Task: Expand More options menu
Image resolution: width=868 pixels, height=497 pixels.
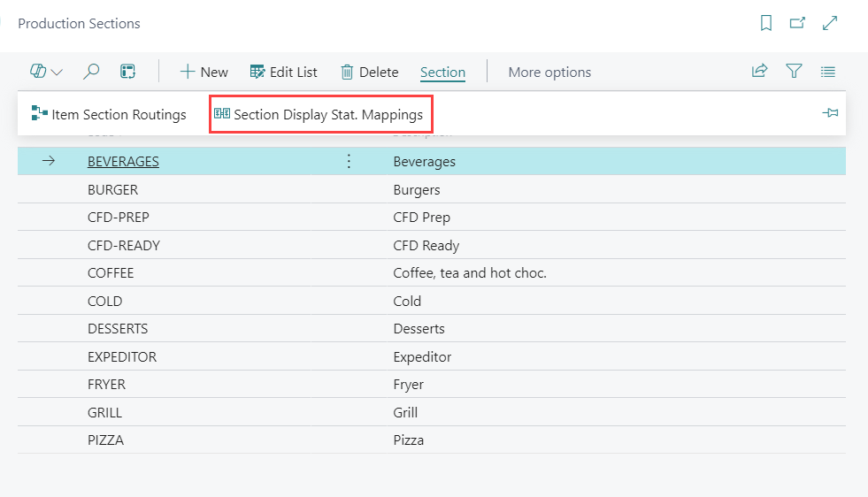Action: point(549,73)
